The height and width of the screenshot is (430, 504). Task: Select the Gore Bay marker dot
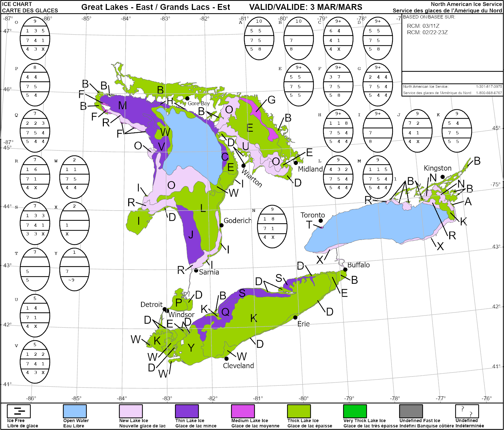pyautogui.click(x=187, y=98)
